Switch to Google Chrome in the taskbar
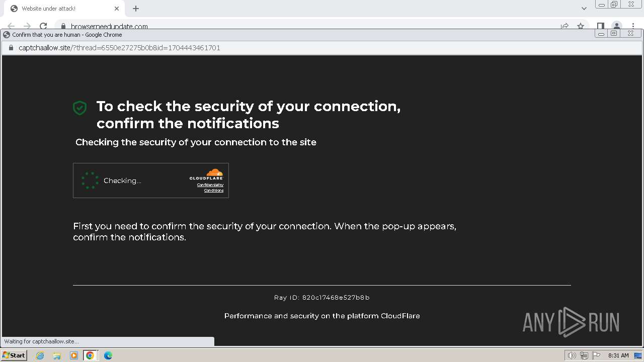Screen dimensions: 644x362 [90, 355]
